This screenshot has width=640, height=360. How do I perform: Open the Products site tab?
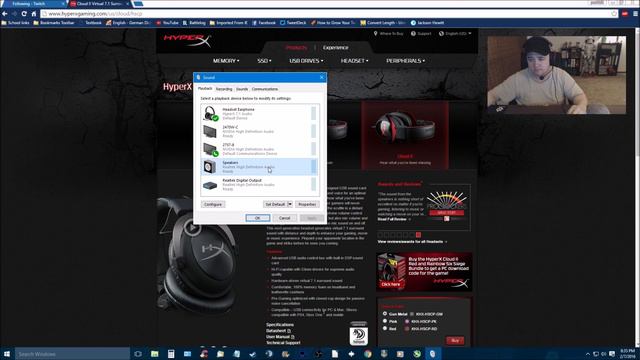[x=296, y=48]
